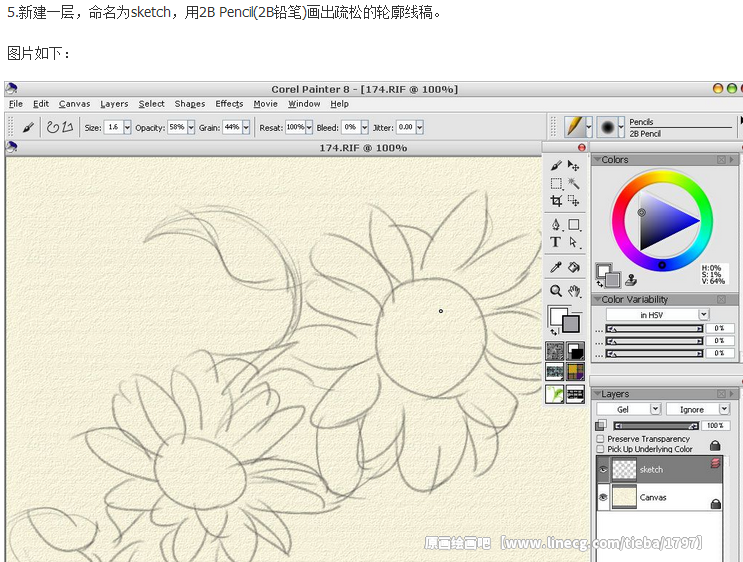Select the Rectangular Shape tool

tap(573, 225)
